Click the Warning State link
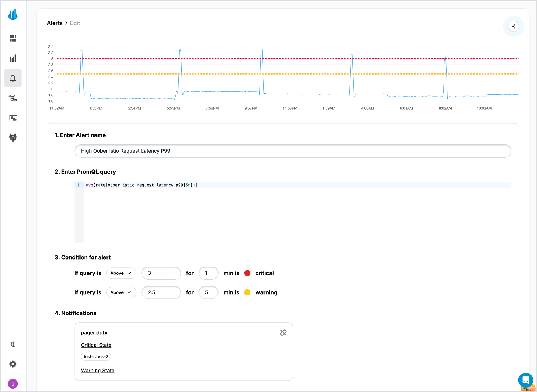 pos(97,371)
